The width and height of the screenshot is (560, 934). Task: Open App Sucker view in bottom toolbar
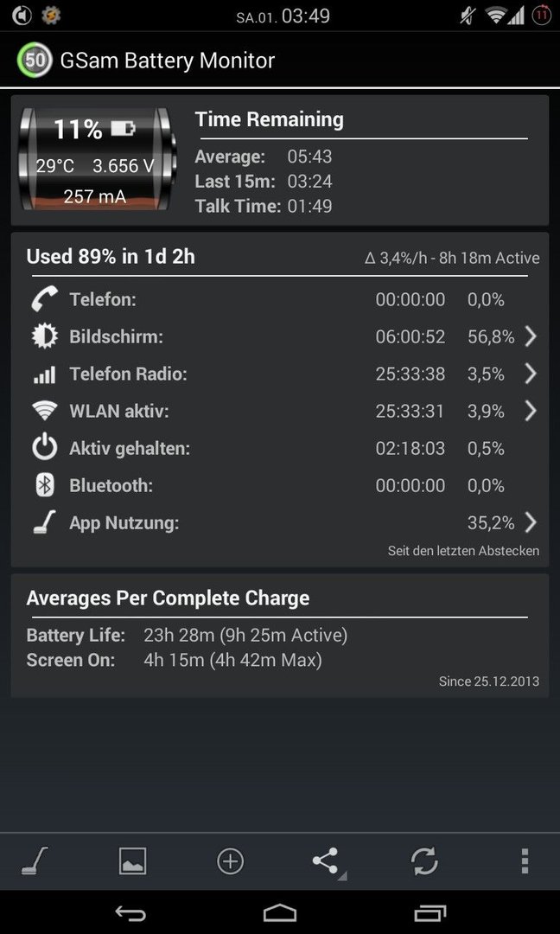coord(34,860)
